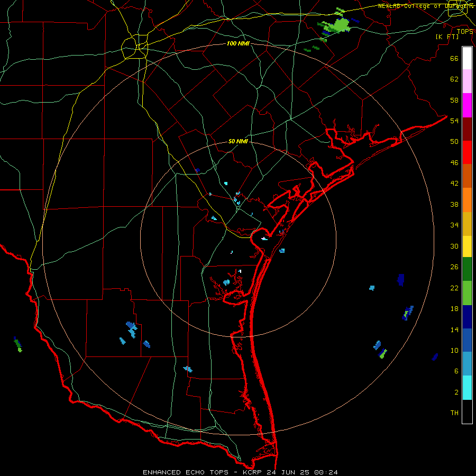Click the "66" legend value
This screenshot has width=476, height=476.
[x=454, y=58]
